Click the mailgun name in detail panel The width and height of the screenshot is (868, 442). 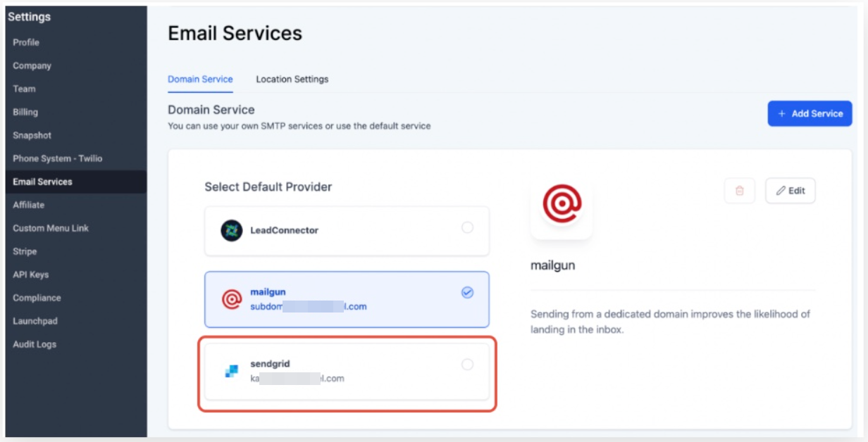click(553, 267)
